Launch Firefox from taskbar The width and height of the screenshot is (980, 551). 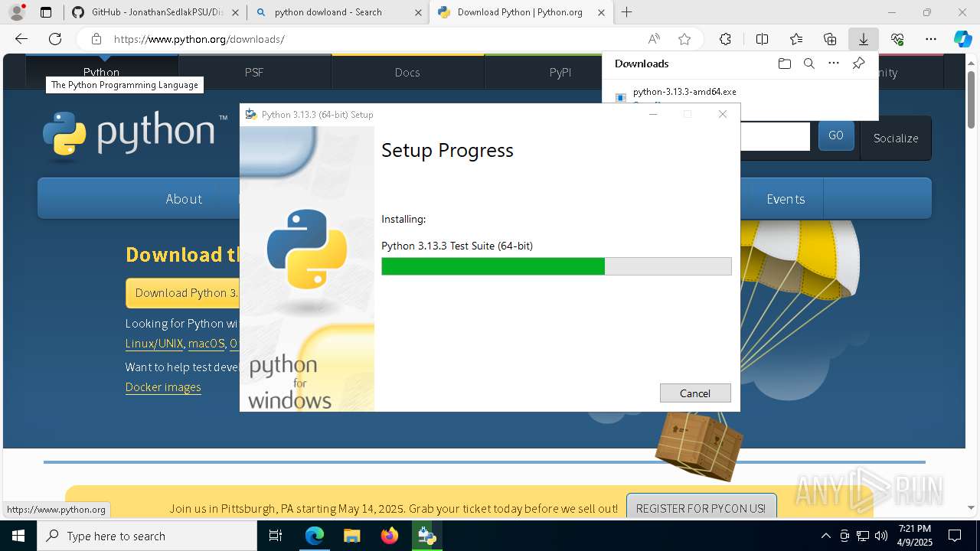tap(389, 536)
